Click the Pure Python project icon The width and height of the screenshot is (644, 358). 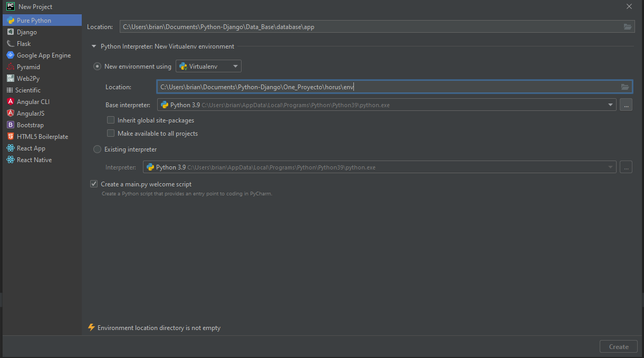11,21
